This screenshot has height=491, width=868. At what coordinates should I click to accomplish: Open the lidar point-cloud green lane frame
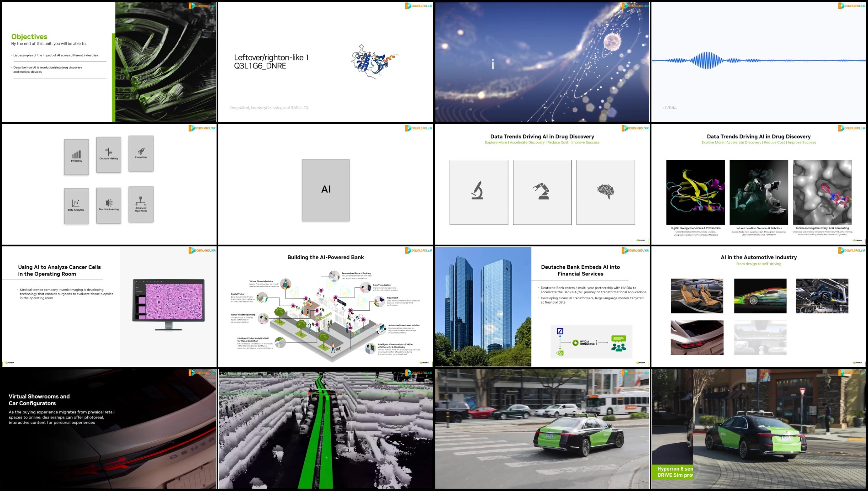tap(326, 429)
